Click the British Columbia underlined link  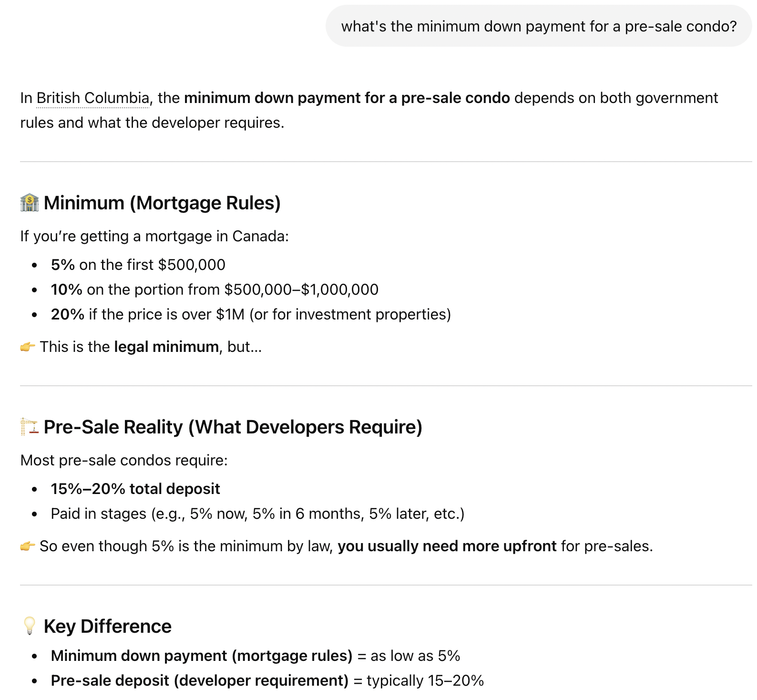[x=93, y=98]
